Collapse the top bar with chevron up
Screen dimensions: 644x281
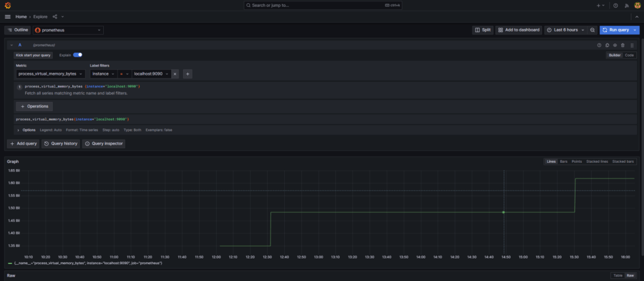pos(637,17)
